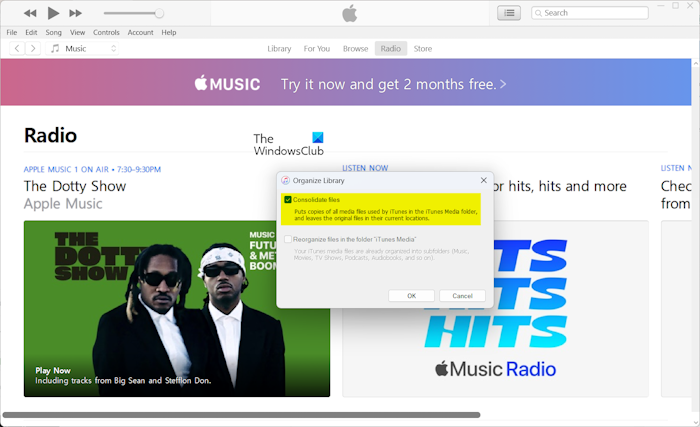Click into the Search field
Image resolution: width=700 pixels, height=427 pixels.
click(590, 13)
